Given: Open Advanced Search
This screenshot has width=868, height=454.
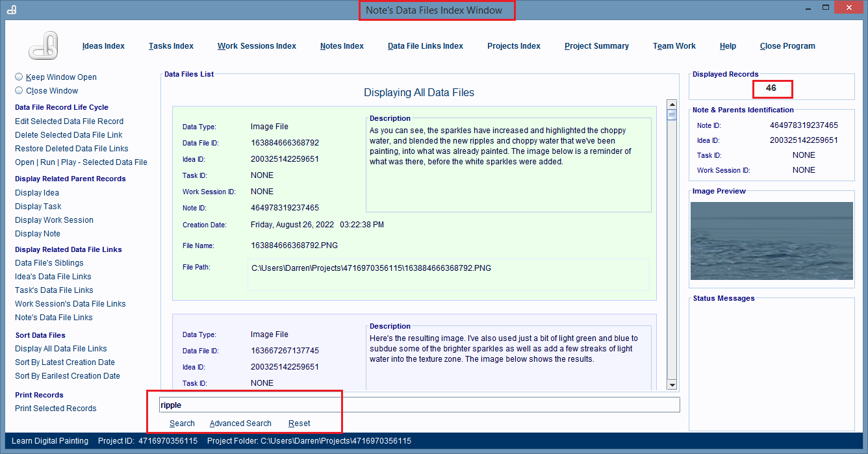Looking at the screenshot, I should click(x=240, y=423).
